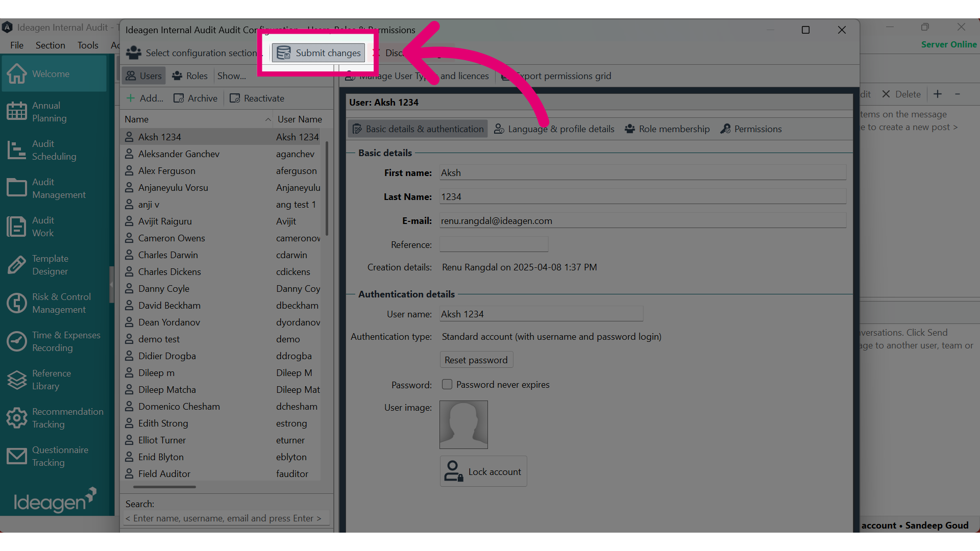Open Template Designer in sidebar
980x551 pixels.
(x=54, y=265)
